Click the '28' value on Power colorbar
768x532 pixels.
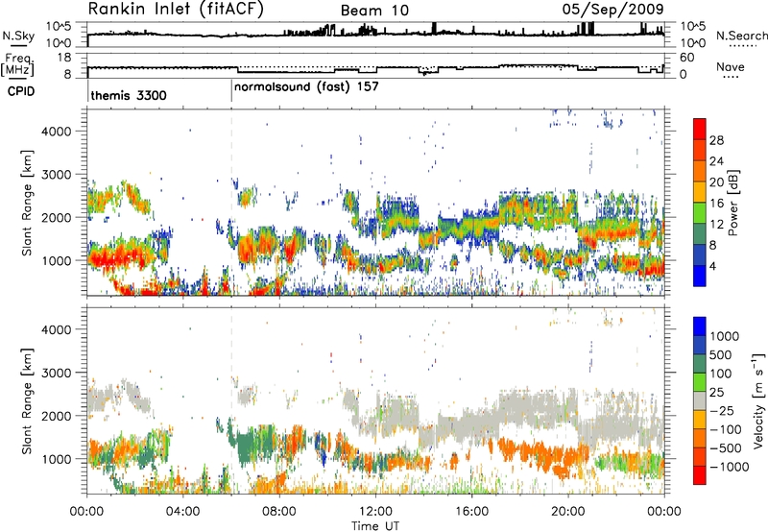click(x=716, y=140)
